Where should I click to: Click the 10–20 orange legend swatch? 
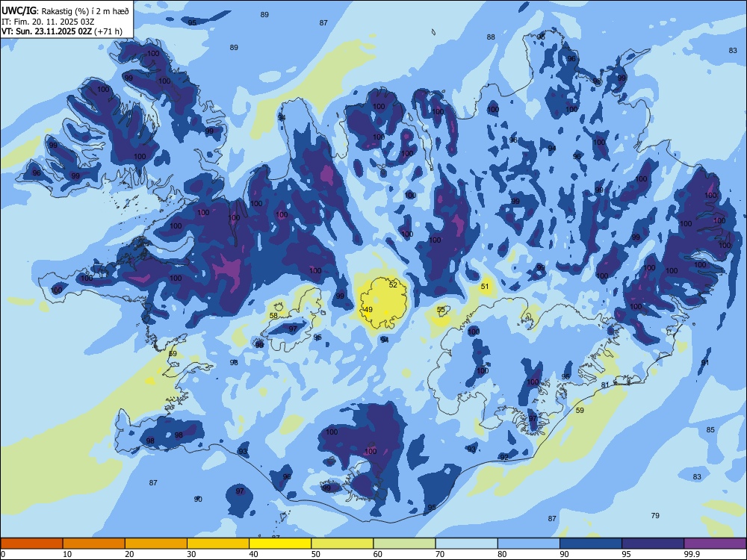click(x=94, y=544)
